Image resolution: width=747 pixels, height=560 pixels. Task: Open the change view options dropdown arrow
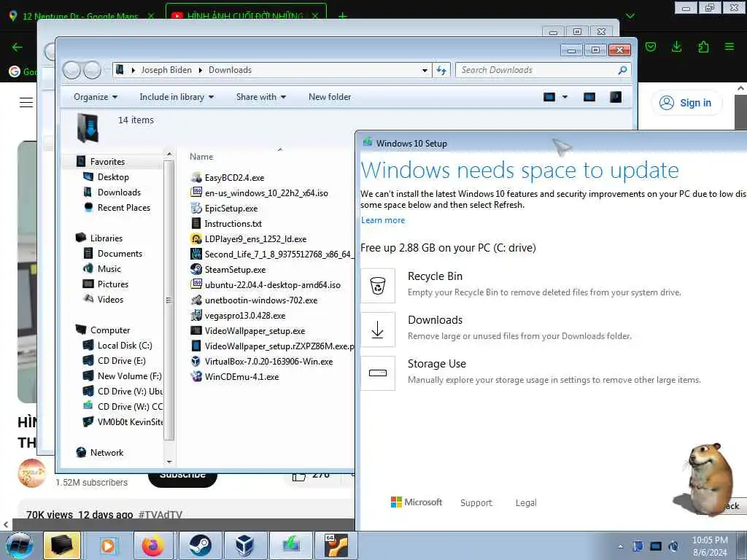tap(565, 97)
